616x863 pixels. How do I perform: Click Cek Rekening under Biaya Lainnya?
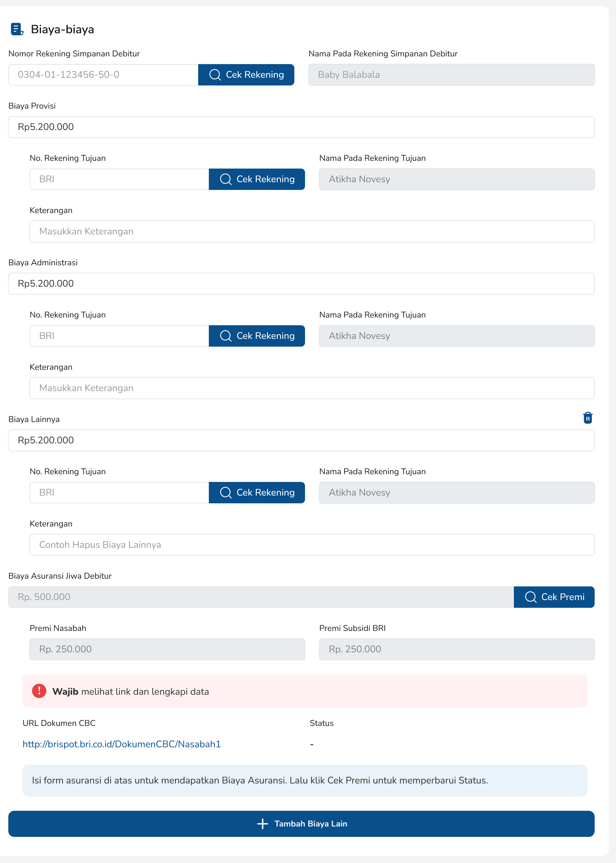click(x=257, y=492)
